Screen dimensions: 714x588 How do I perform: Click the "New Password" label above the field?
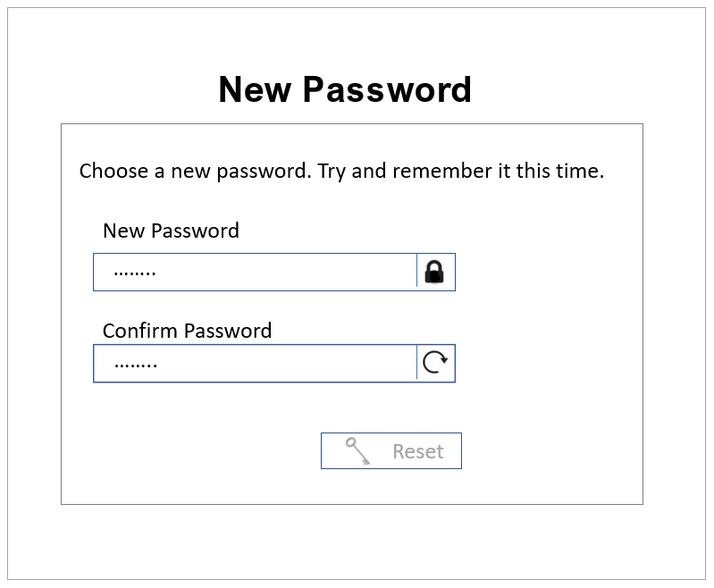coord(171,231)
